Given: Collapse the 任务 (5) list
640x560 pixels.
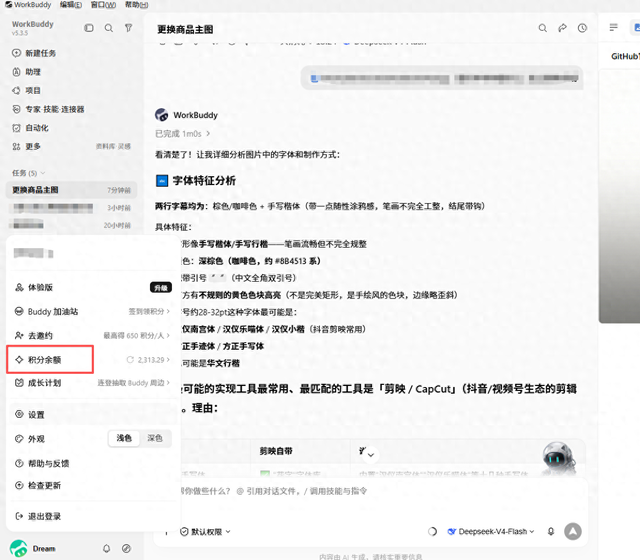Looking at the screenshot, I should coord(28,173).
